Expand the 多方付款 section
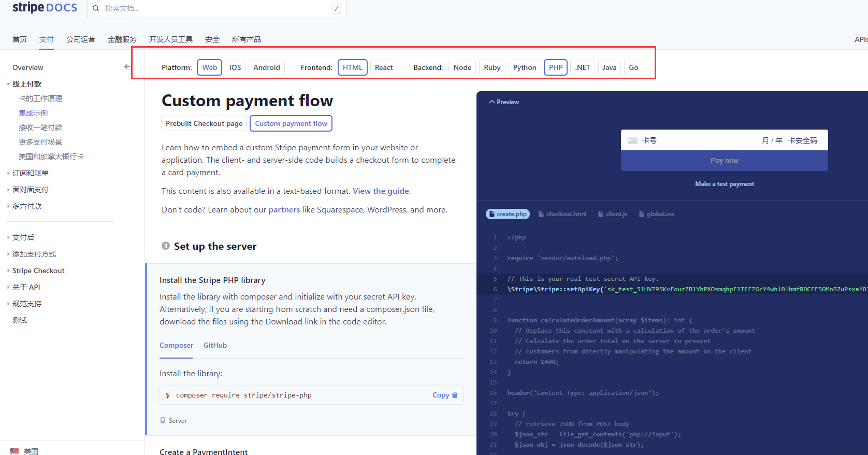This screenshot has height=455, width=868. click(27, 206)
